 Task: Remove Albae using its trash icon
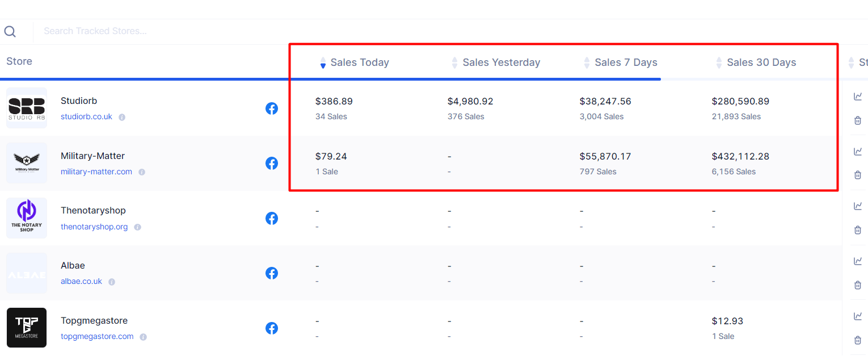[857, 285]
